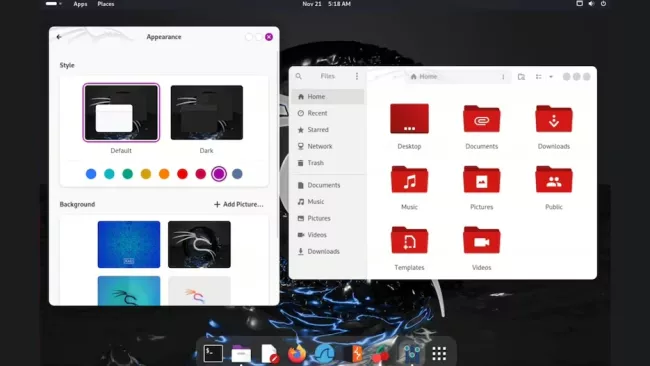Open the path bar folder menu

point(503,77)
